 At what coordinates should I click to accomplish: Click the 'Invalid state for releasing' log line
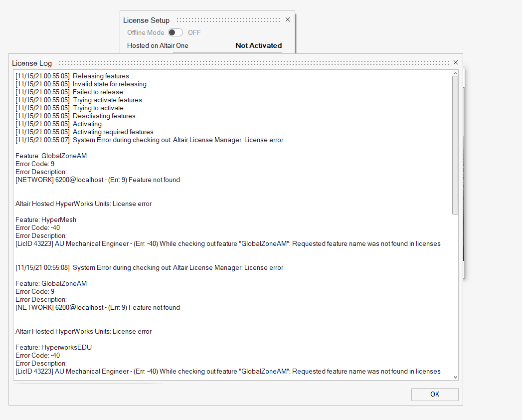click(81, 84)
